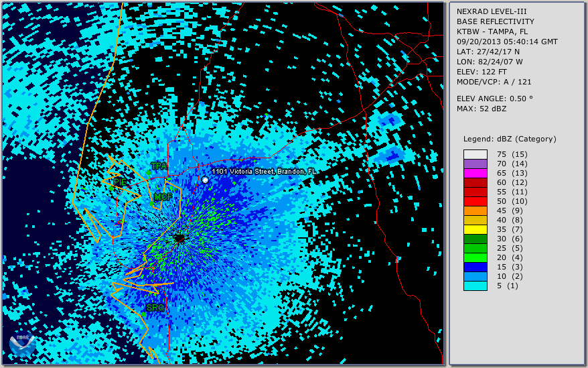Select the PIE airport marker

[x=119, y=182]
